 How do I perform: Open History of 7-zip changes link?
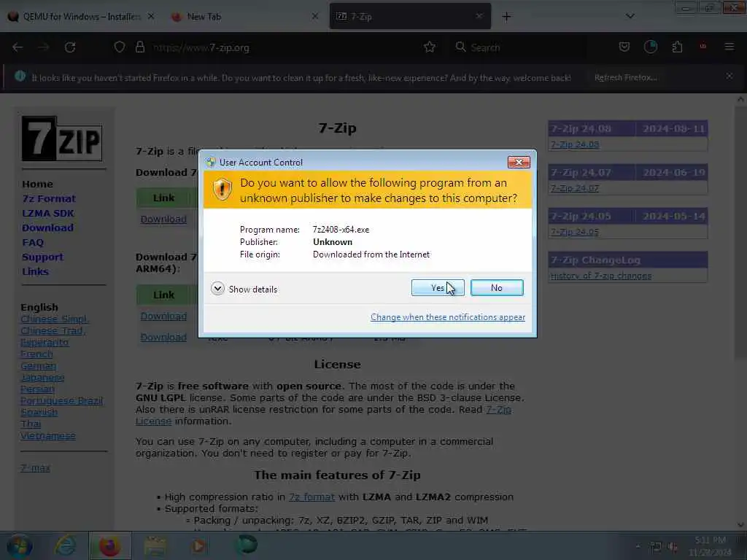click(x=601, y=276)
